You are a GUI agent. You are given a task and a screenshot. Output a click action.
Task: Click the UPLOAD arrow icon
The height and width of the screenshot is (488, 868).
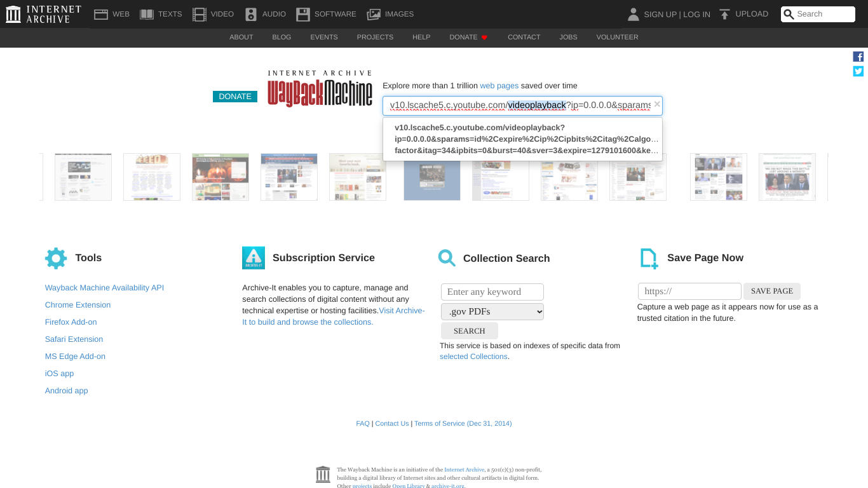724,13
